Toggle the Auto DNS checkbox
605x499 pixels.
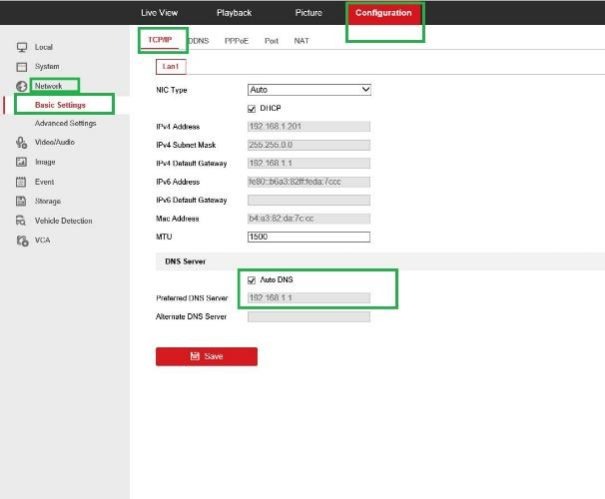tap(251, 280)
